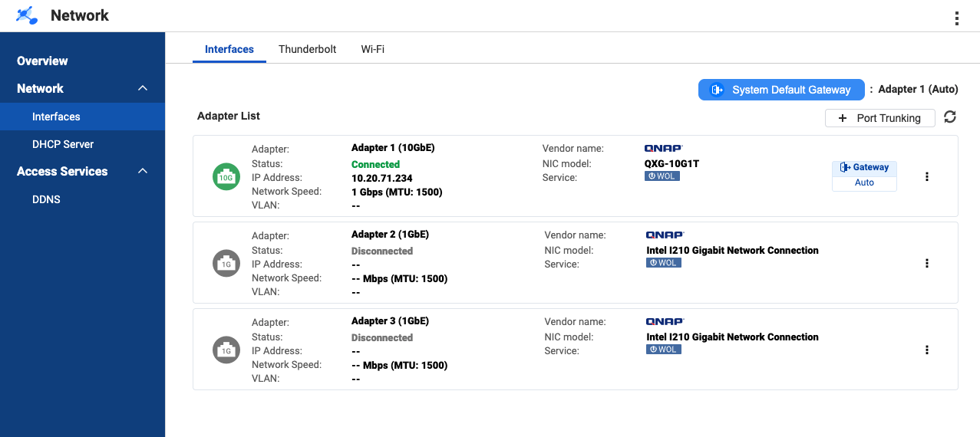Select Interfaces in the sidebar
This screenshot has width=980, height=437.
click(x=82, y=117)
